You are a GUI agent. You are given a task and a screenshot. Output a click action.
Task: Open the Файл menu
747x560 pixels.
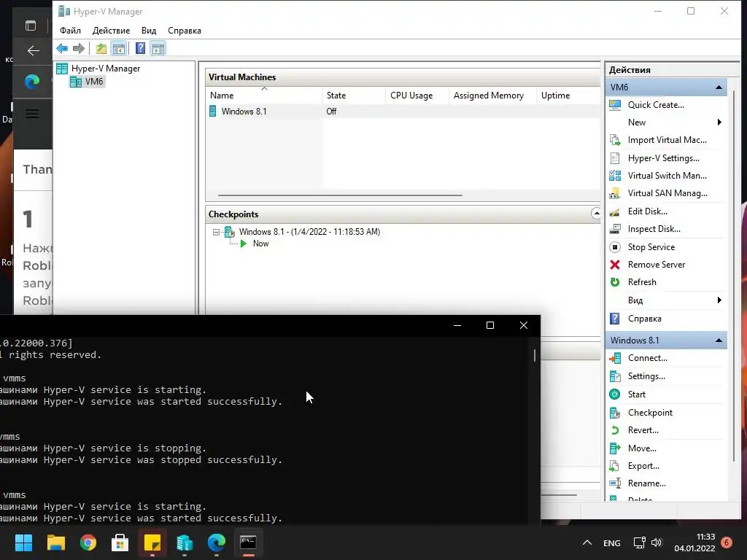tap(70, 31)
